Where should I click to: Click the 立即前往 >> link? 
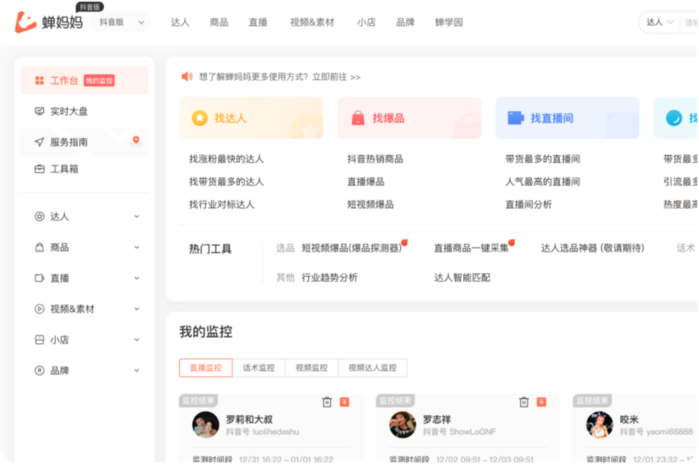click(336, 76)
